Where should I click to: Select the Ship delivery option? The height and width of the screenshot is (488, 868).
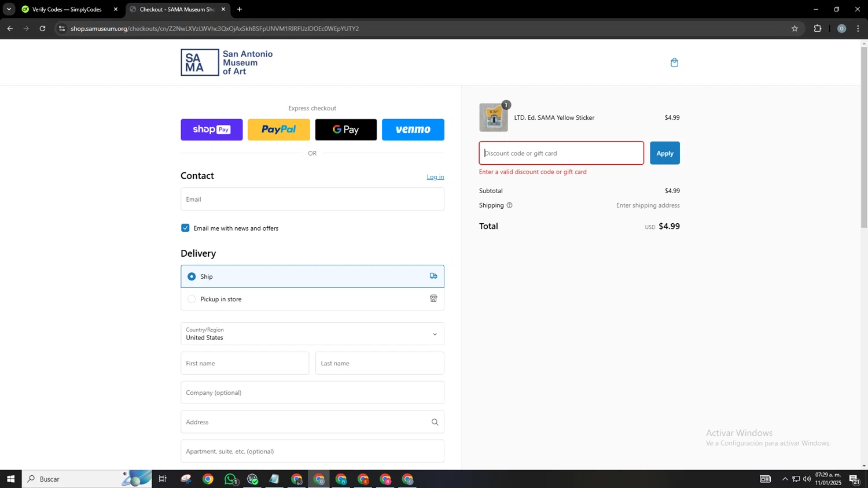[x=192, y=276]
